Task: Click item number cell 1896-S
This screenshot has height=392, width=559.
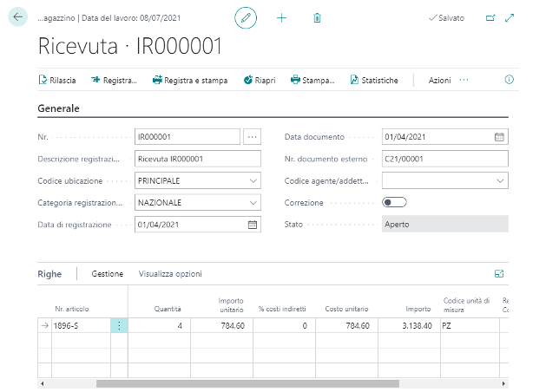Action: pyautogui.click(x=82, y=325)
